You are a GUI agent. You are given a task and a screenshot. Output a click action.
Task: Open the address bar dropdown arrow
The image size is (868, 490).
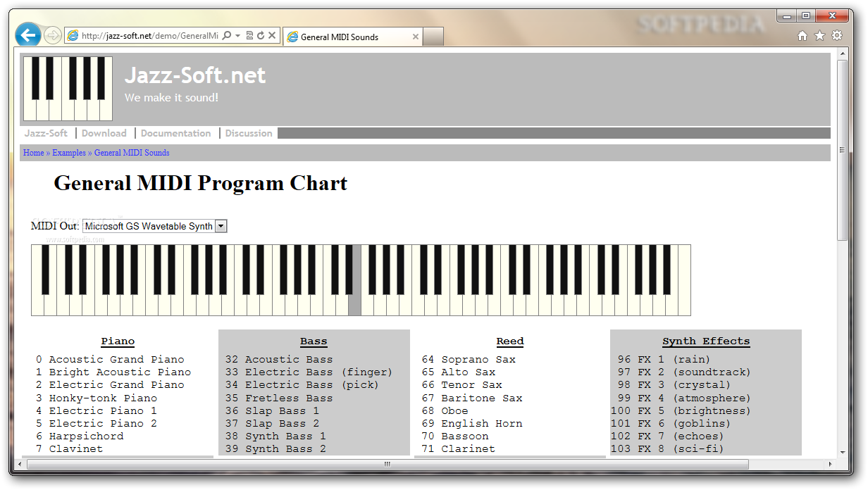(x=237, y=35)
